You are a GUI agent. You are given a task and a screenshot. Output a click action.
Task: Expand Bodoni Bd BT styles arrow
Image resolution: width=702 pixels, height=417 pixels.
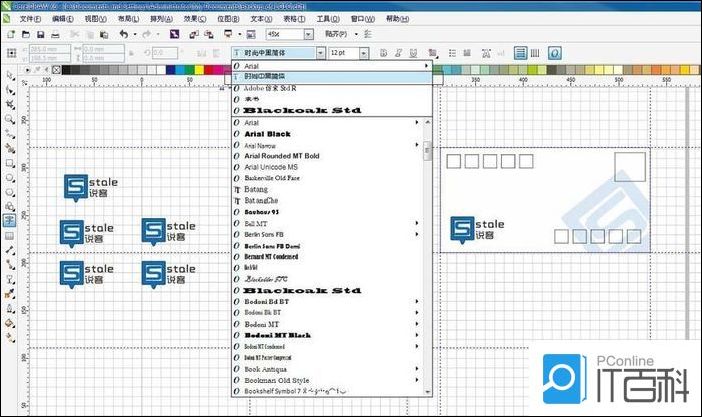pyautogui.click(x=417, y=301)
